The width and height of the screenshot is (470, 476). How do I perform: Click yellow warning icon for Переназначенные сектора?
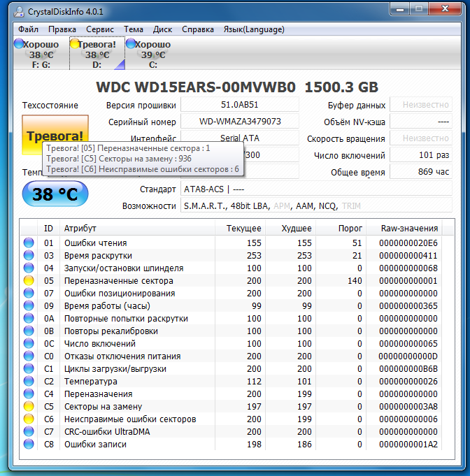click(29, 280)
